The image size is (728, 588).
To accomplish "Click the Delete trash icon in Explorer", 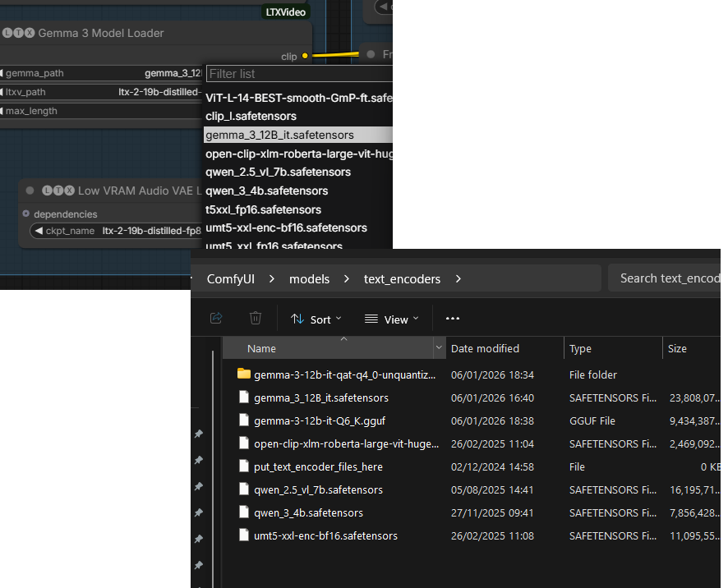I will click(x=256, y=319).
